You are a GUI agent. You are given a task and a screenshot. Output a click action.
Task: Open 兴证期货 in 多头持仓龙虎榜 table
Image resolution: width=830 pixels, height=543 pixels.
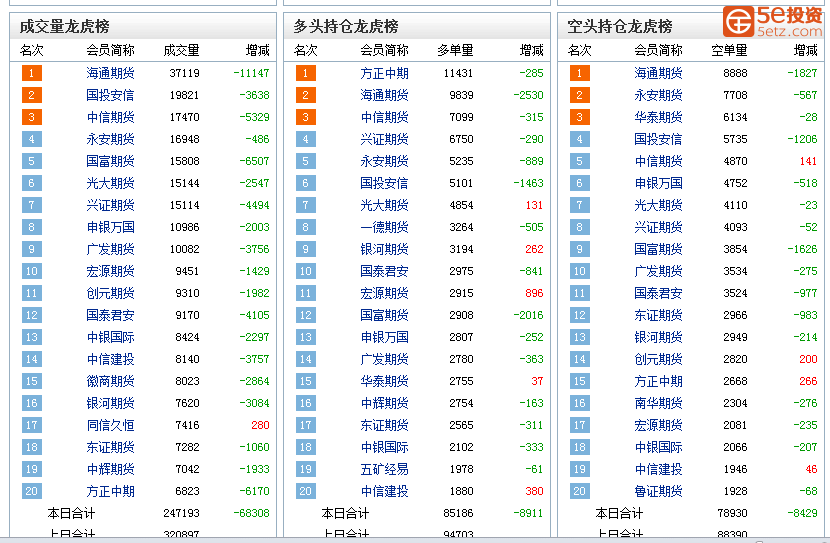coord(384,139)
